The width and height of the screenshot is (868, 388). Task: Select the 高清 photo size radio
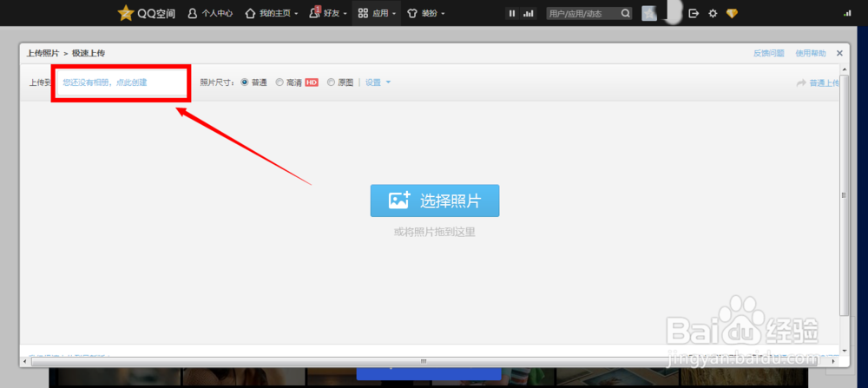click(x=279, y=82)
